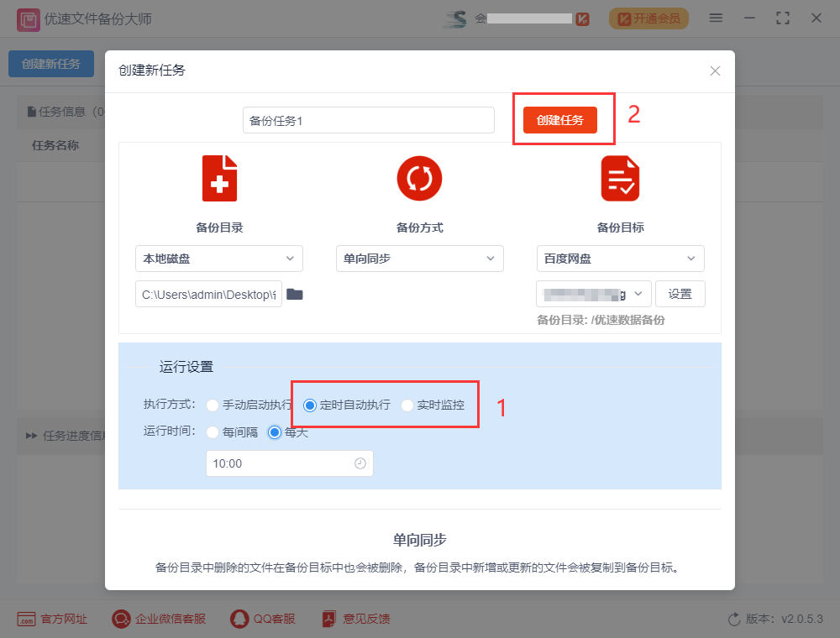Select 实时监控 execution mode
This screenshot has height=638, width=840.
(407, 405)
